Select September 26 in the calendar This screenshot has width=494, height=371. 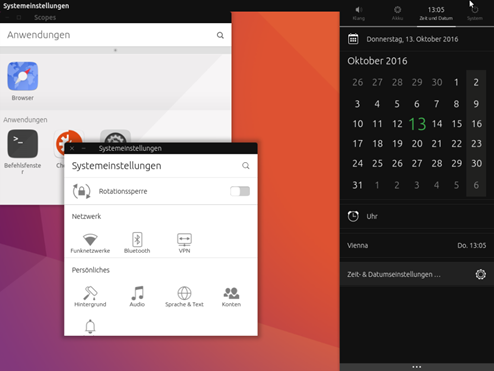(357, 82)
